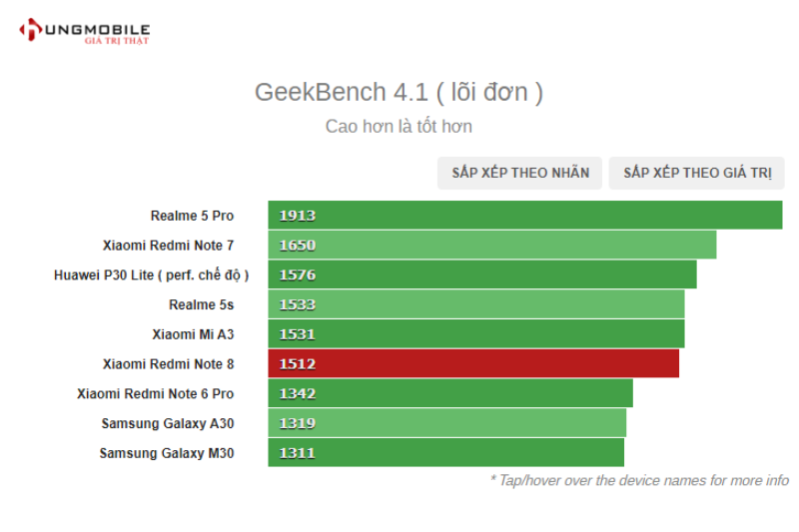Viewport: 799px width, 532px height.
Task: Open the Xiaomi Mi A3 label
Action: 193,334
